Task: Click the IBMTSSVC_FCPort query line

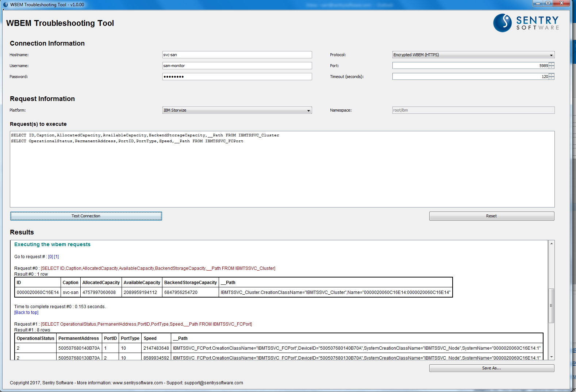Action: pyautogui.click(x=127, y=141)
